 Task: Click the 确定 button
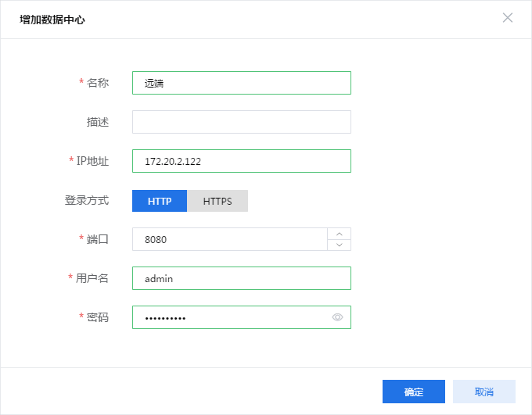click(x=414, y=392)
